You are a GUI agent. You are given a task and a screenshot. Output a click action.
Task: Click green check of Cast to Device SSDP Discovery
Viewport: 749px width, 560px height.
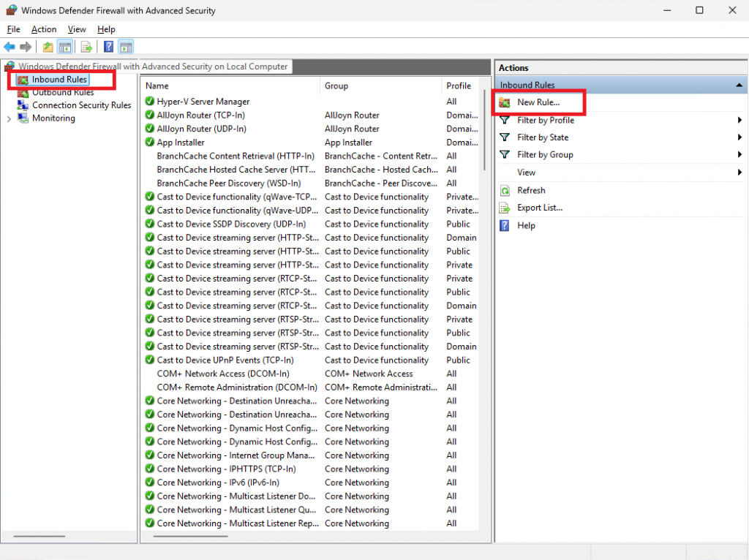coord(149,224)
